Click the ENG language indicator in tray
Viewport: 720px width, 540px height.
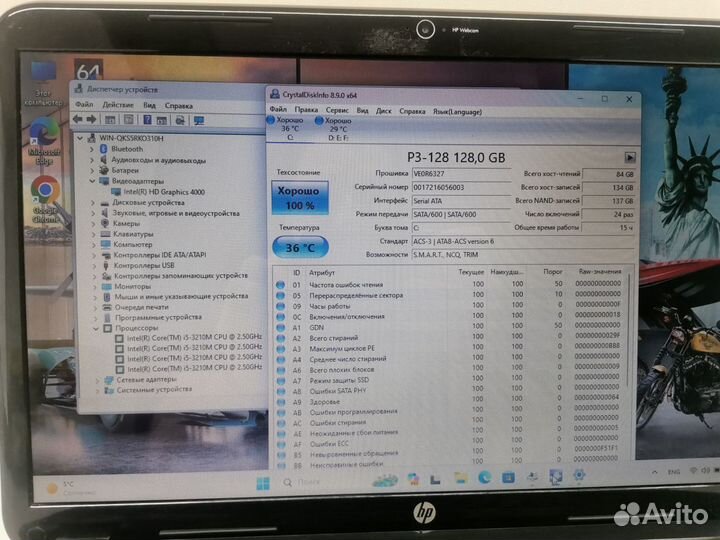(674, 472)
